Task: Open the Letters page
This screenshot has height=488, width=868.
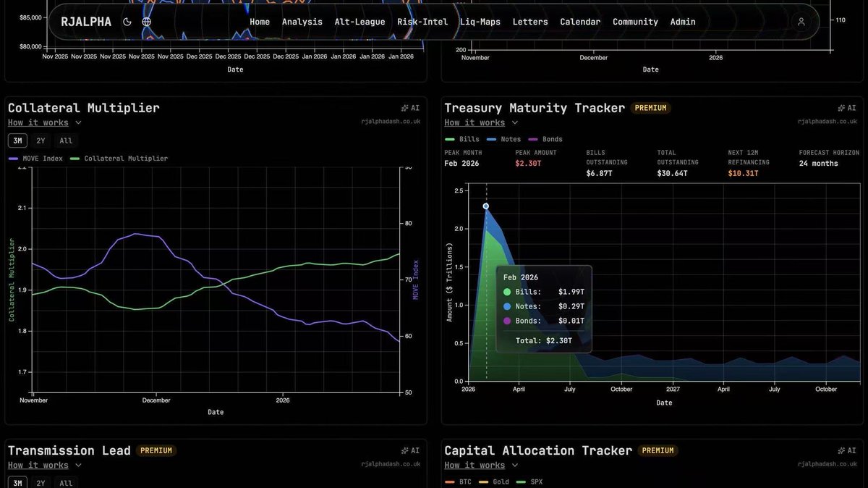Action: click(530, 22)
